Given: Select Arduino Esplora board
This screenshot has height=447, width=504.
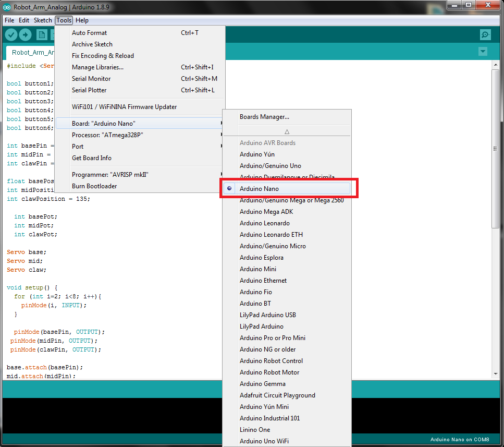Looking at the screenshot, I should 287,258.
